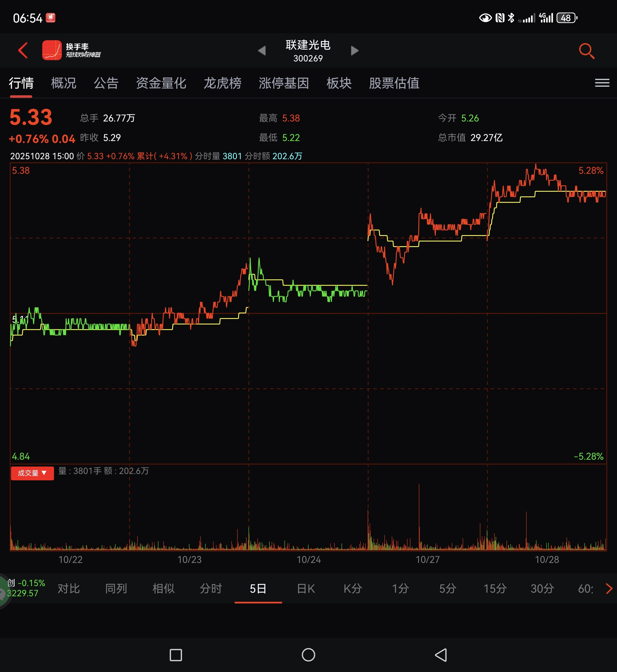617x672 pixels.
Task: Tap the Android home circle button
Action: 308,655
